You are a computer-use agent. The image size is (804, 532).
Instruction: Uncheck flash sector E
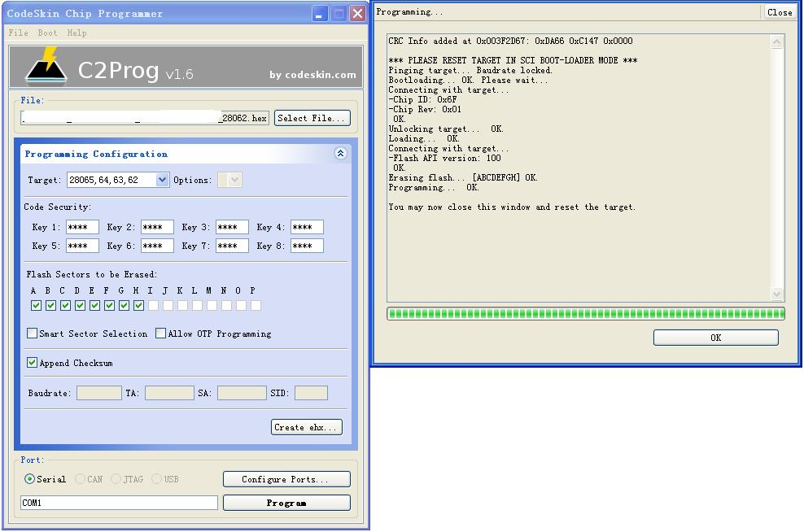(x=94, y=306)
